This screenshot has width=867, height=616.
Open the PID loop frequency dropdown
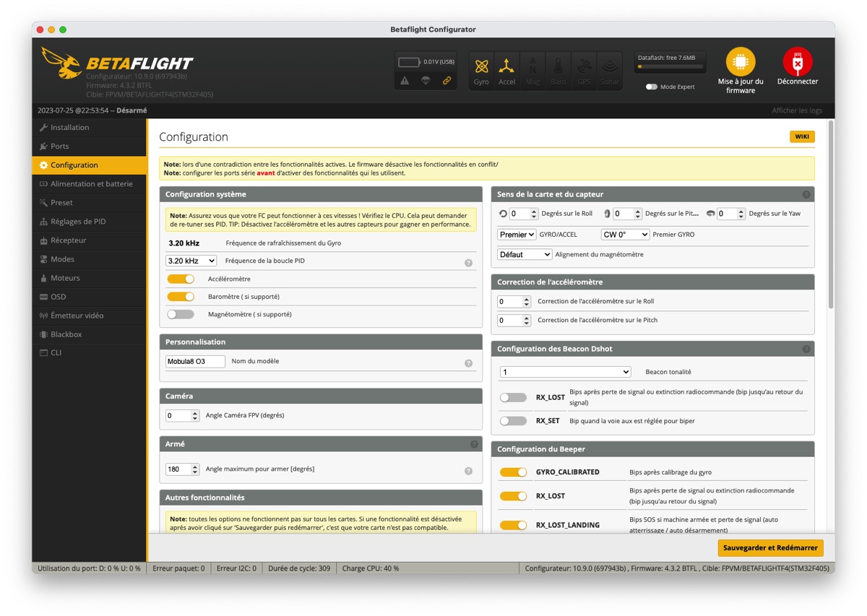pos(191,261)
